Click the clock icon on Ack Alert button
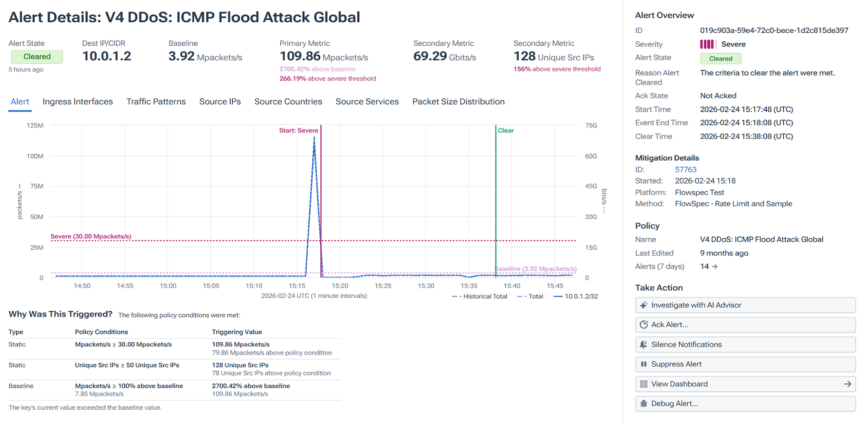The width and height of the screenshot is (868, 424). pos(645,324)
